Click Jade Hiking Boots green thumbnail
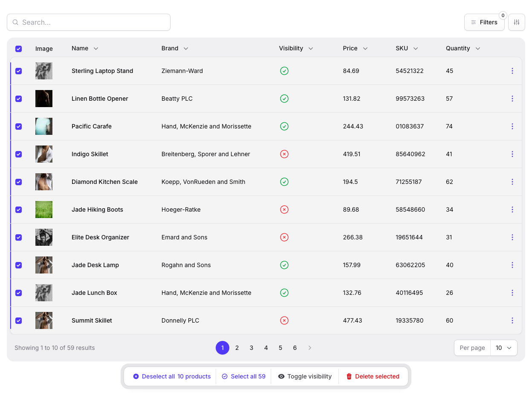 tap(44, 210)
